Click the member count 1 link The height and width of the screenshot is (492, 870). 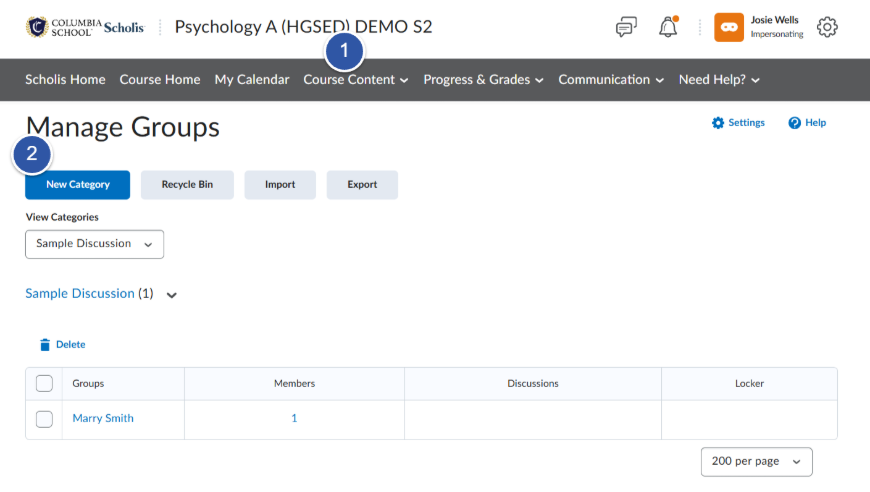294,418
